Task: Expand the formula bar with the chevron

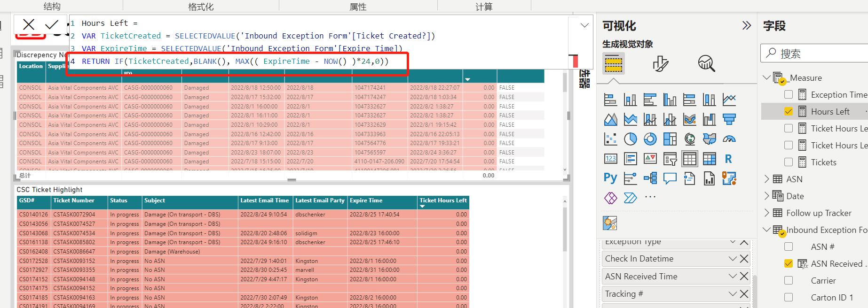Action: coord(584,25)
